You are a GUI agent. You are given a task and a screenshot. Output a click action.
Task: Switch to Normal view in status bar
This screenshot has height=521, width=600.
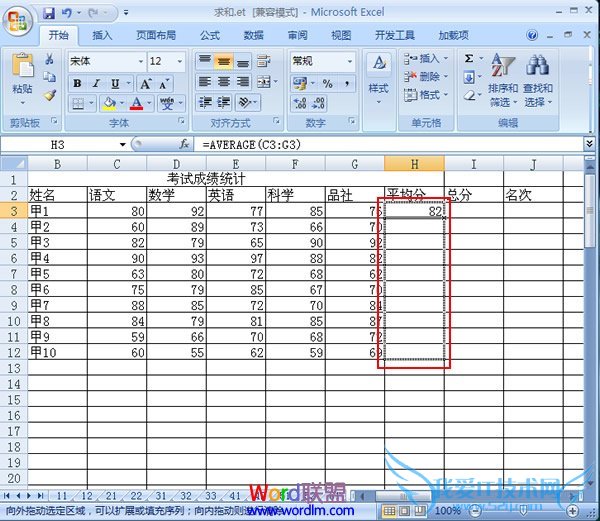(x=389, y=511)
